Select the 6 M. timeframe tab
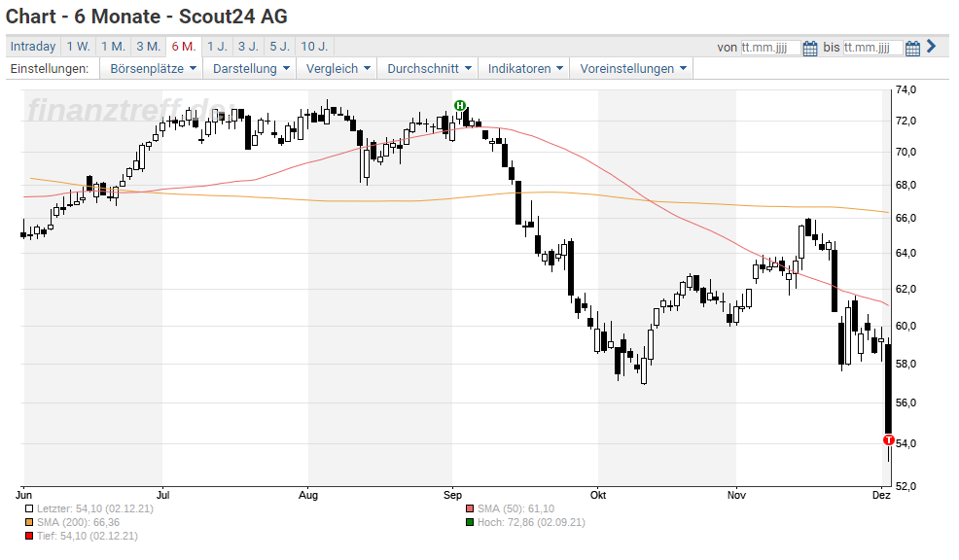This screenshot has height=560, width=959. pos(184,47)
